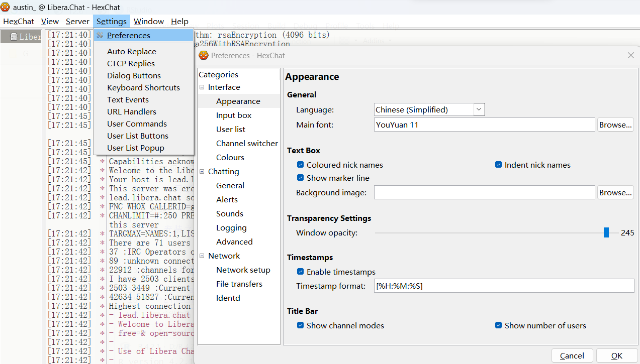Toggle Enable timestamps checkbox
Screen dimensions: 640x364
tap(300, 272)
